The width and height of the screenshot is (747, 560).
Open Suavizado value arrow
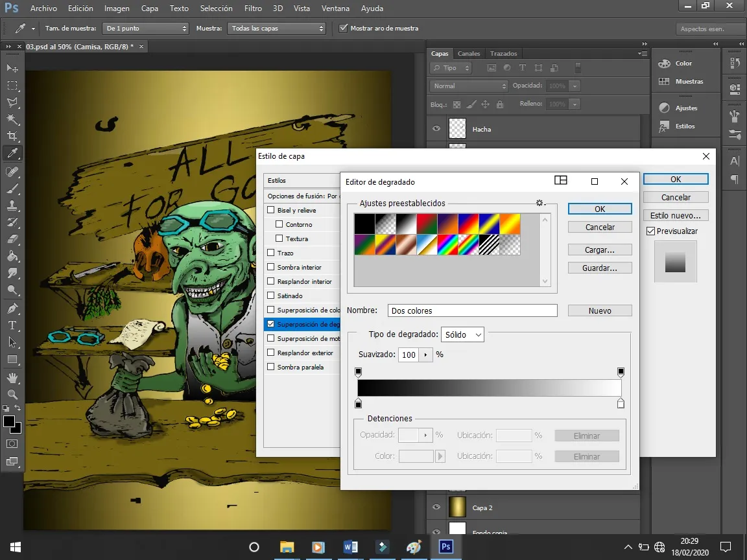425,355
